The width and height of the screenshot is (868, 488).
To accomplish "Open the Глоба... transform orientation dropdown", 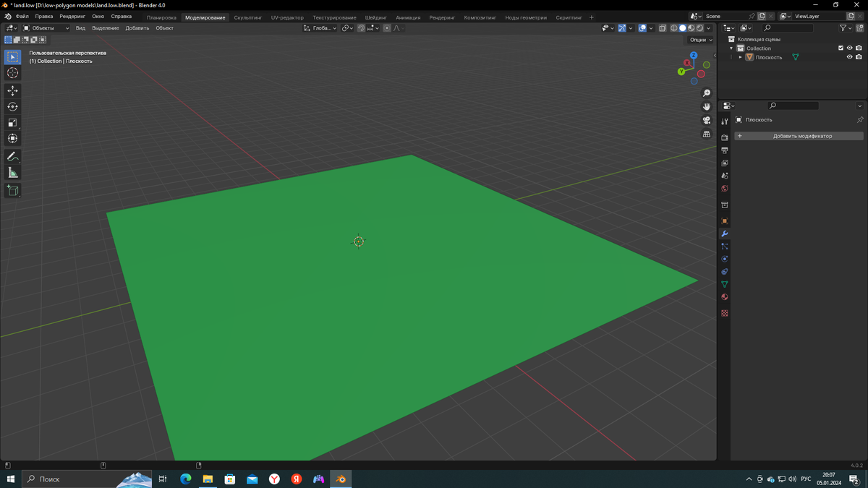I will point(320,28).
